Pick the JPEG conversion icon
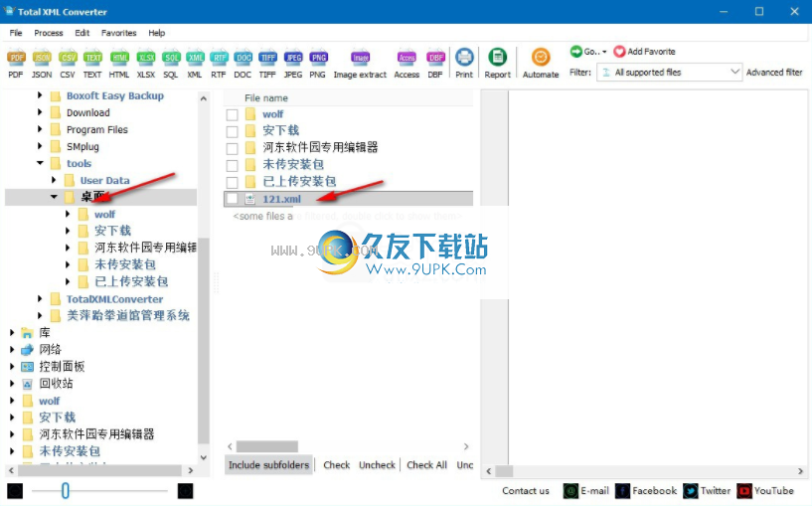Screen dimensions: 812x506 tap(293, 64)
